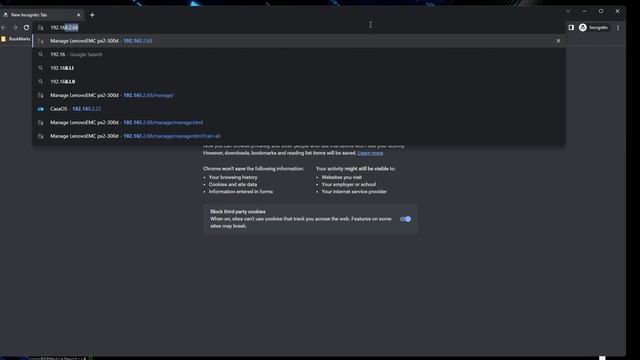Image resolution: width=640 pixels, height=360 pixels.
Task: Click 'Information entered in forms' bullet text
Action: 241,191
